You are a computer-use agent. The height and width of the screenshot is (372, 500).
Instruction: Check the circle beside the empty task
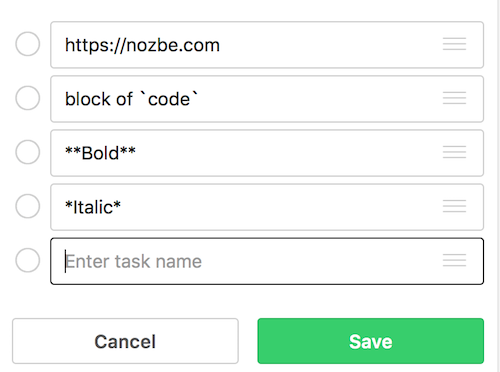[28, 260]
